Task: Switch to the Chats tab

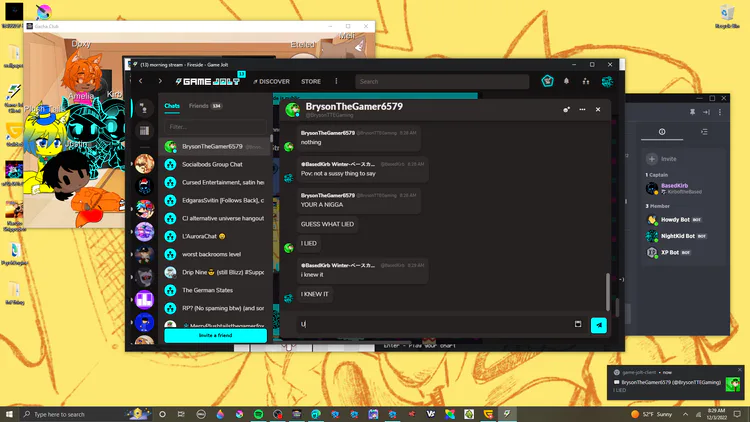Action: tap(172, 106)
